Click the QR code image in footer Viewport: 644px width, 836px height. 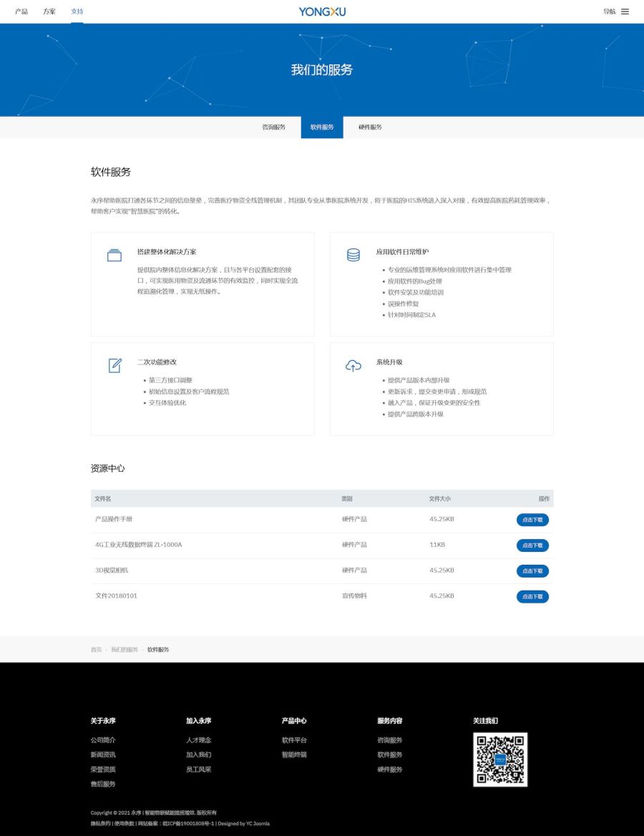point(500,759)
